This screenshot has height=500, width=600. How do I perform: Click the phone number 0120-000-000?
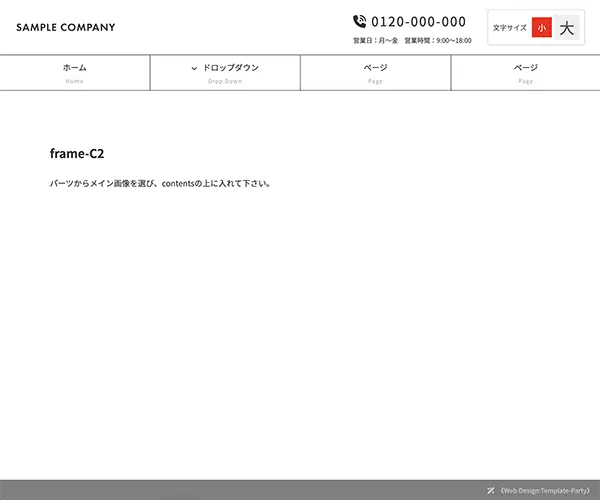click(418, 21)
